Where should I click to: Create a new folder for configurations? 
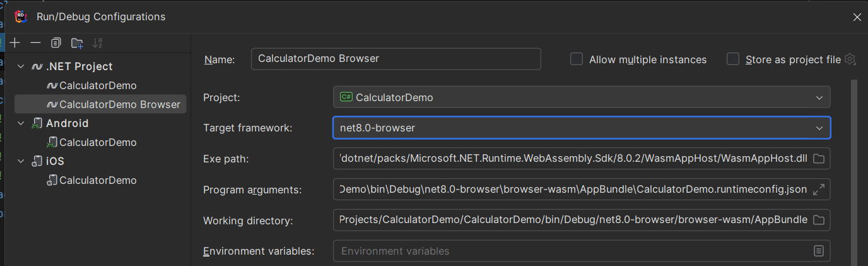click(77, 43)
